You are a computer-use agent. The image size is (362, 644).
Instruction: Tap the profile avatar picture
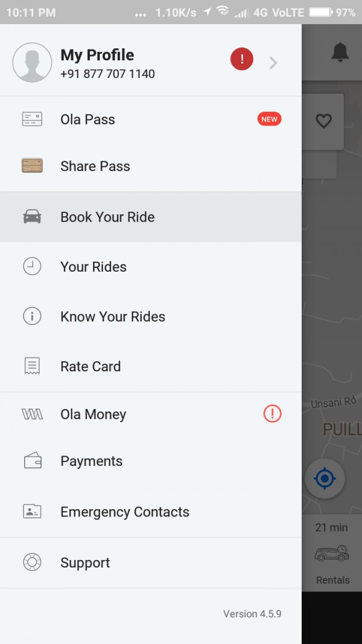click(x=32, y=62)
